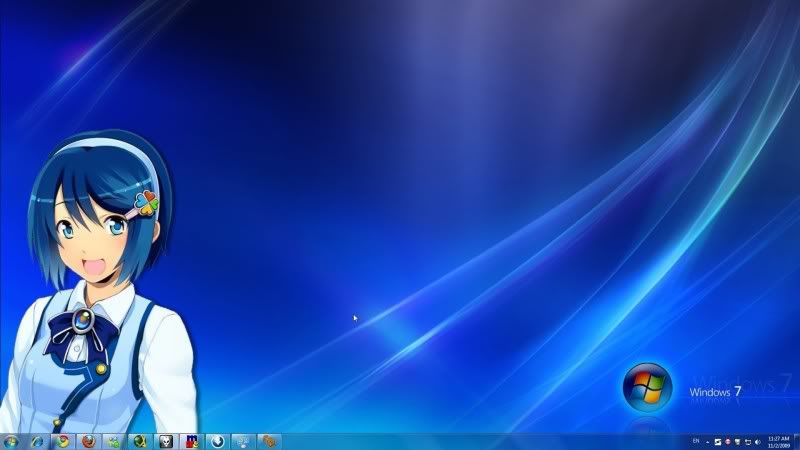
Task: Open the network tray icon
Action: 747,442
